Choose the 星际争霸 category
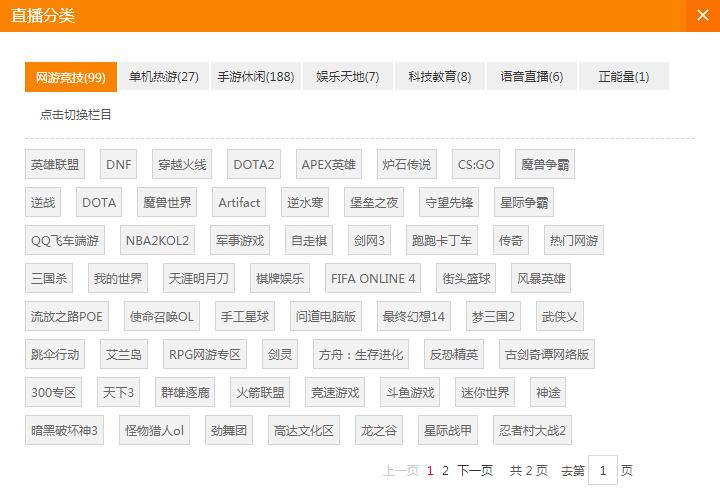The image size is (720, 502). point(524,202)
